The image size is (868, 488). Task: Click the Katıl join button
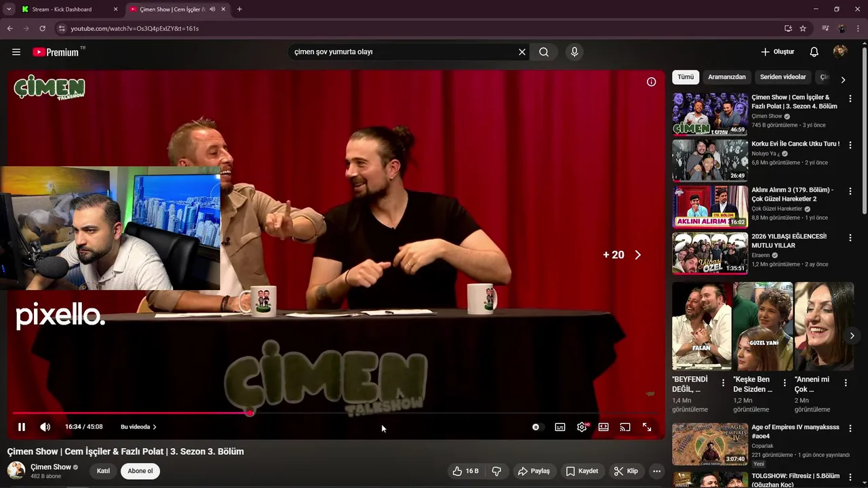tap(103, 471)
